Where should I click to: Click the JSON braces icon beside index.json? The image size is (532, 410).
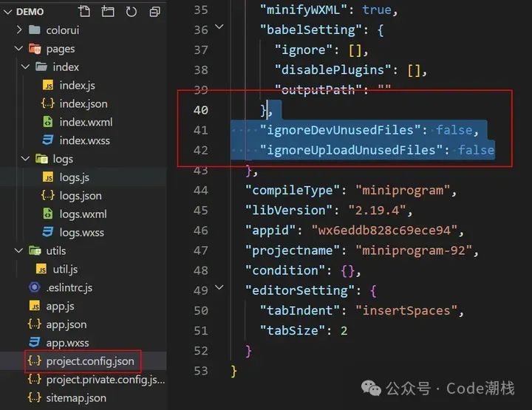48,103
